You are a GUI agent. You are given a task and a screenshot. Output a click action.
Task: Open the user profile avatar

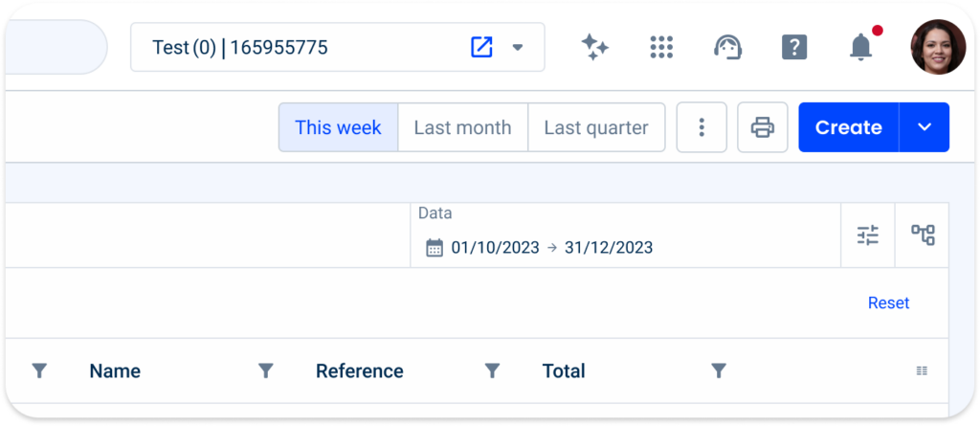click(938, 47)
